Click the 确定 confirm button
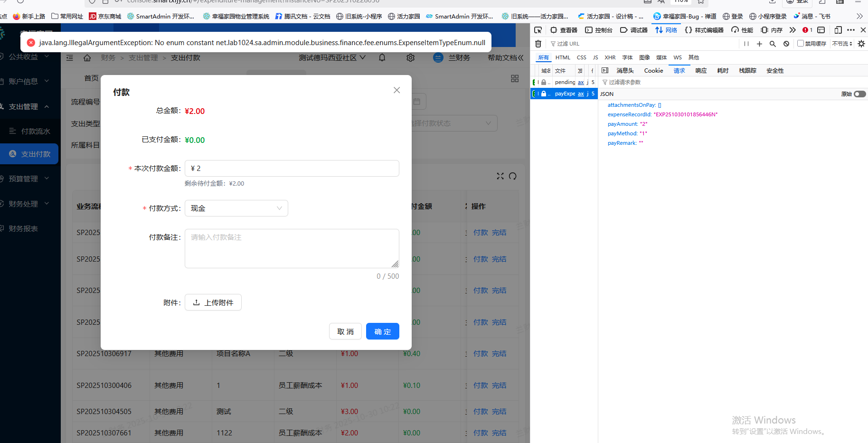Screen dimensions: 868x443 (382, 331)
